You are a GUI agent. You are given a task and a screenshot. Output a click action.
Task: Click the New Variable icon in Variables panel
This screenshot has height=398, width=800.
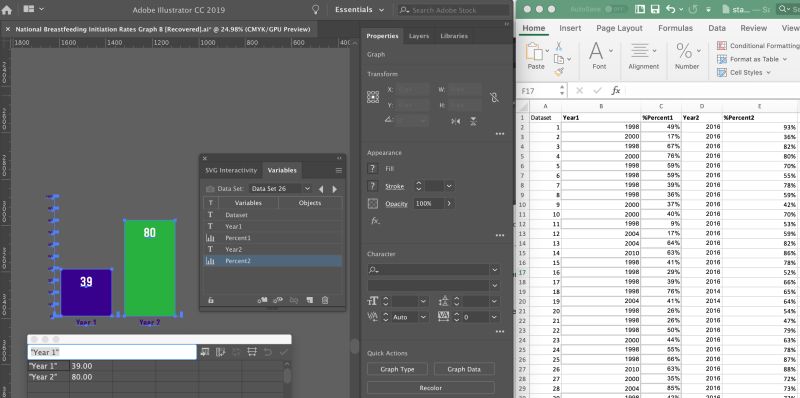point(309,301)
